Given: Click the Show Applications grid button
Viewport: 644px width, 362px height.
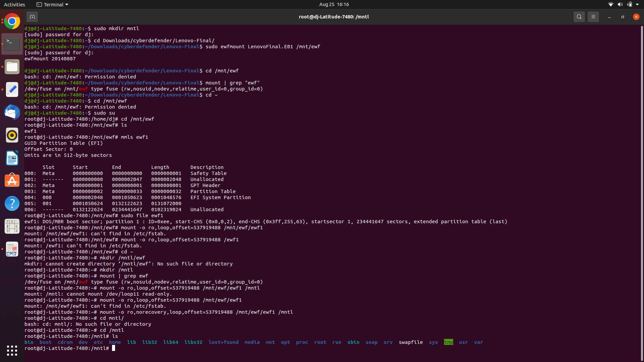Looking at the screenshot, I should [x=12, y=350].
